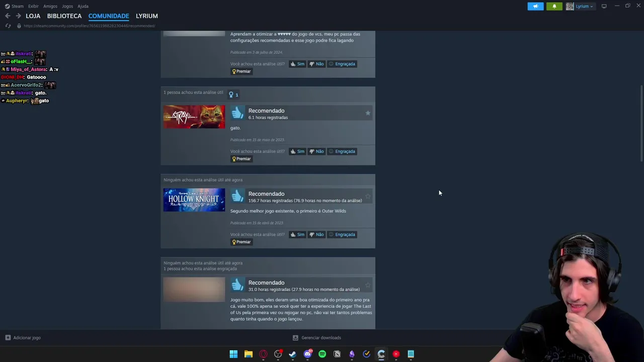The width and height of the screenshot is (644, 362).
Task: Click Premiar on the July 2024 review
Action: [x=241, y=71]
